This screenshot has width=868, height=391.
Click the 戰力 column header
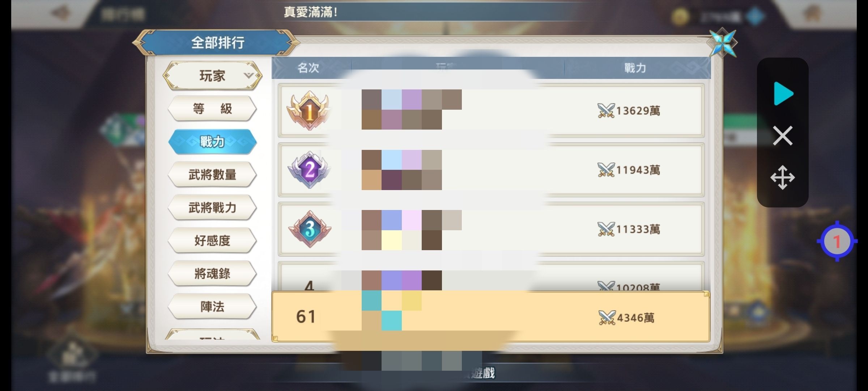click(635, 68)
